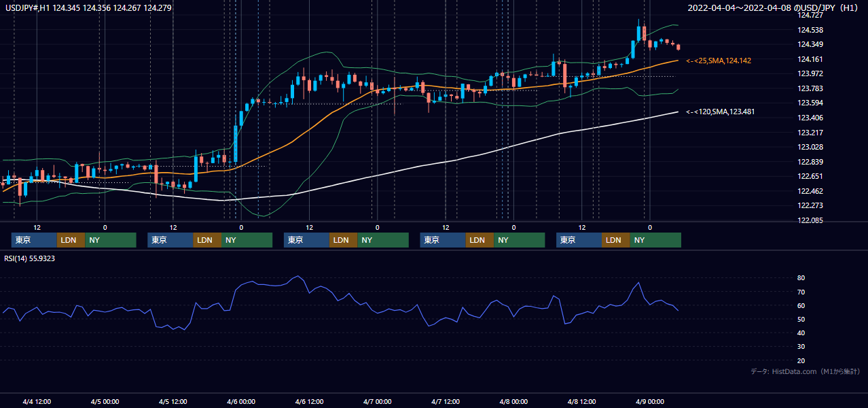Click price axis value 123.406
868x408 pixels.
[x=810, y=118]
